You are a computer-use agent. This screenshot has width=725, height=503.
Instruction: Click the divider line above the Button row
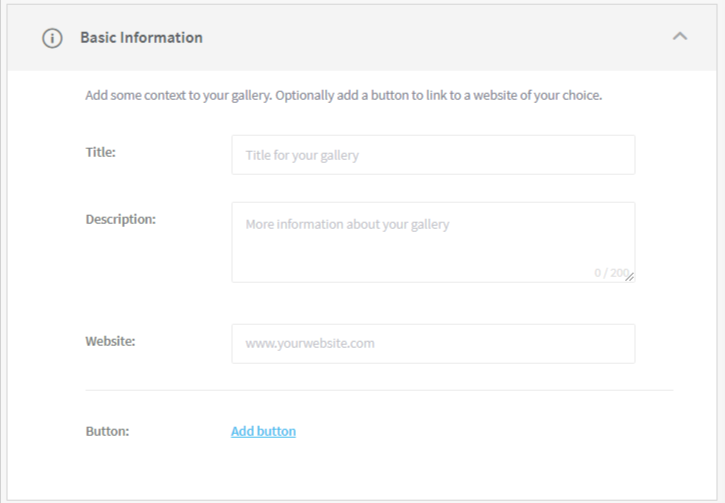379,390
